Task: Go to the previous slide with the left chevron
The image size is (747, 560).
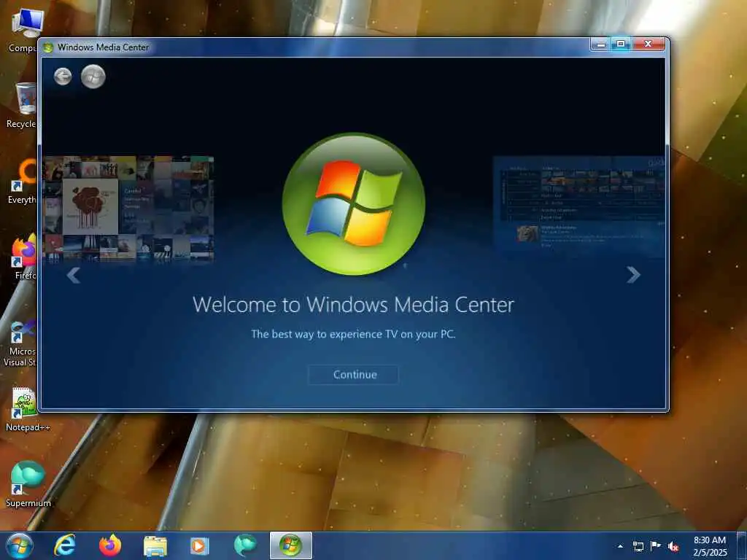Action: 73,275
